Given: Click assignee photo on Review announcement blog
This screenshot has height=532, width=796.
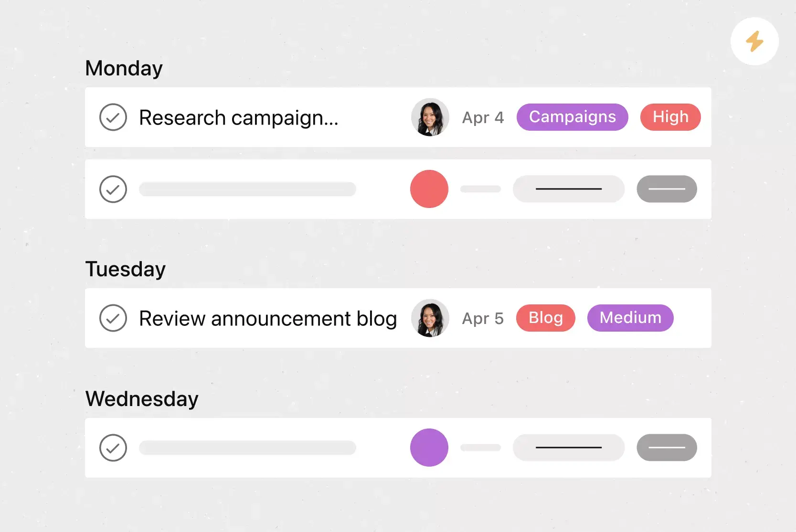Looking at the screenshot, I should click(x=430, y=318).
